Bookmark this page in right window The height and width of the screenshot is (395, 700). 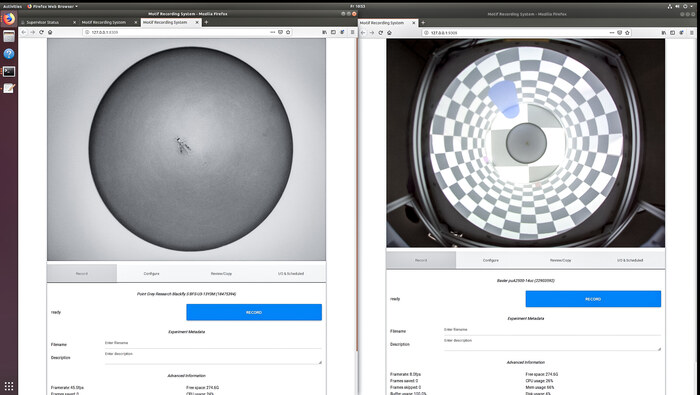pyautogui.click(x=628, y=33)
